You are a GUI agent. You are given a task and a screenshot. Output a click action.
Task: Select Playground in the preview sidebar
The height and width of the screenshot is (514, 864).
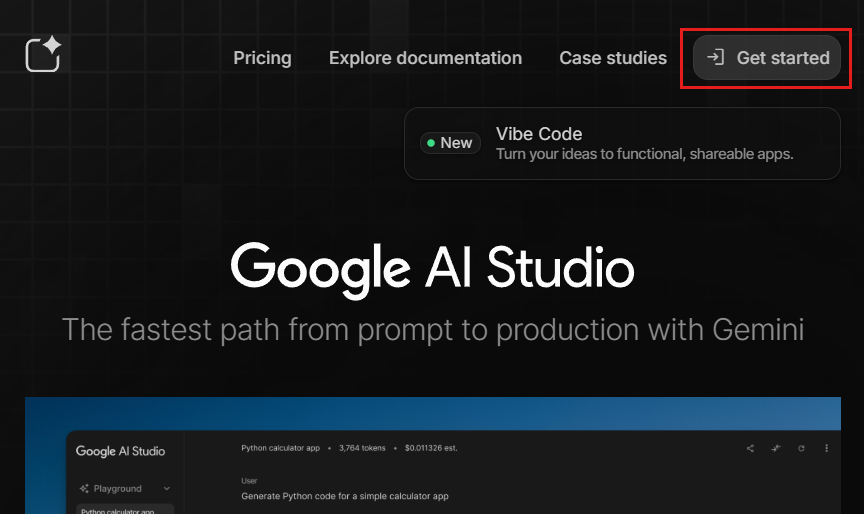coord(118,489)
